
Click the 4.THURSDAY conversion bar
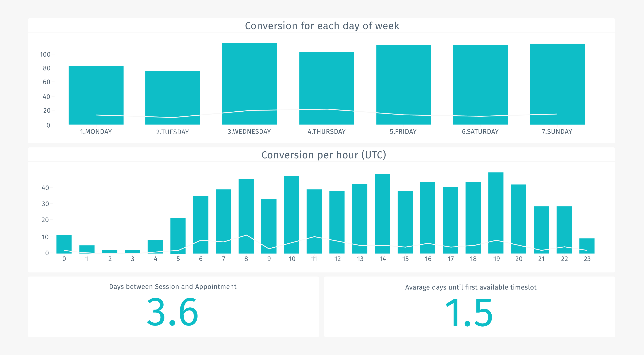point(327,88)
